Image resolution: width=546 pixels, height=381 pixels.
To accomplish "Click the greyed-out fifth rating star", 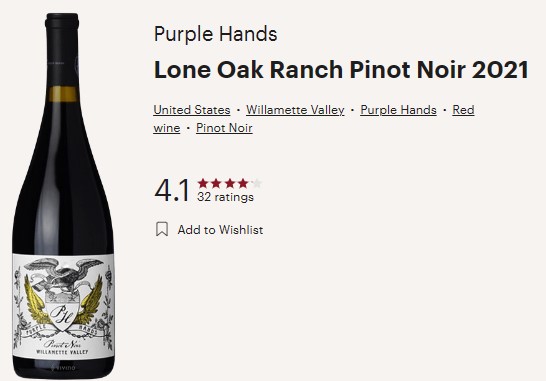I will pyautogui.click(x=257, y=183).
